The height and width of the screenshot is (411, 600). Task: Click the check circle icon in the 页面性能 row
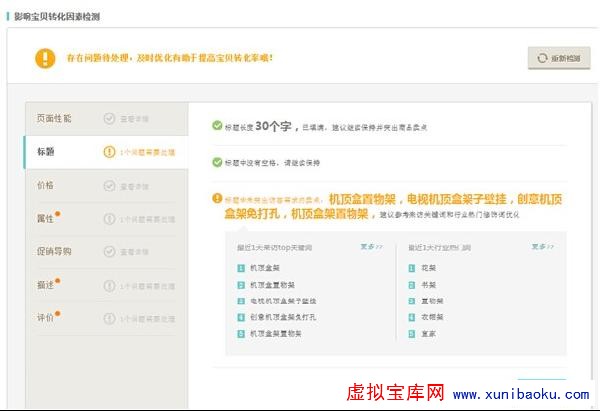point(109,119)
